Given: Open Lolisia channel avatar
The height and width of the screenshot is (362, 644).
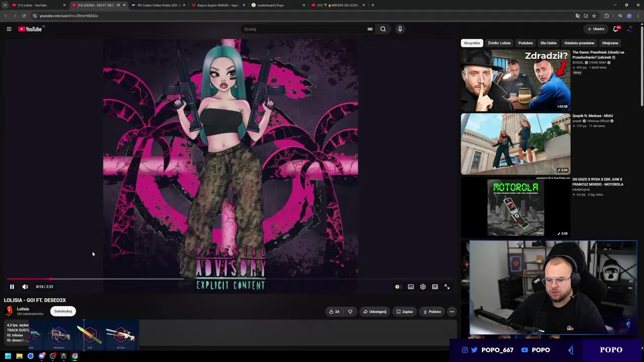Looking at the screenshot, I should coord(9,311).
